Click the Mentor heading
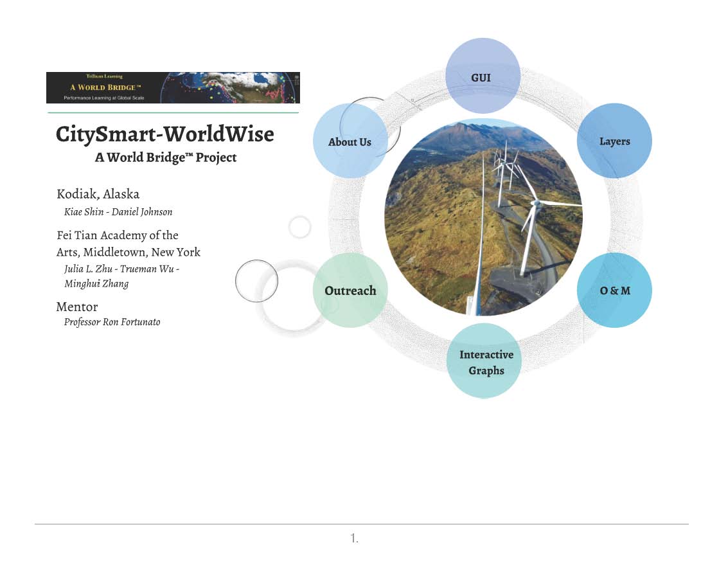728x563 pixels. coord(77,307)
